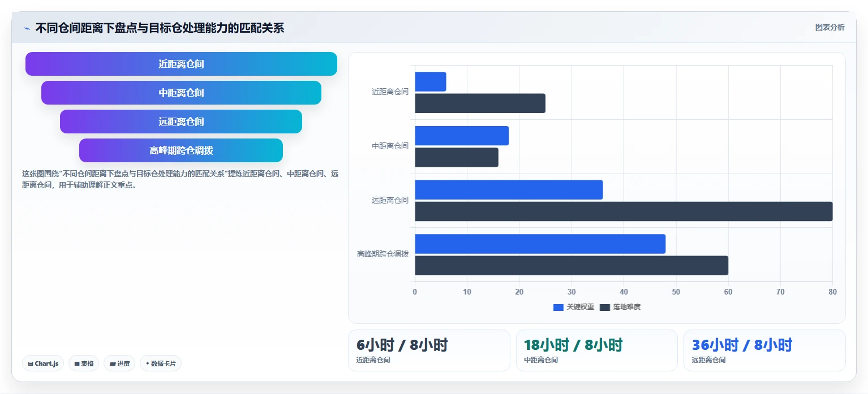Click the blue 近距离仓间 bar in chart
The height and width of the screenshot is (394, 868).
[x=431, y=82]
